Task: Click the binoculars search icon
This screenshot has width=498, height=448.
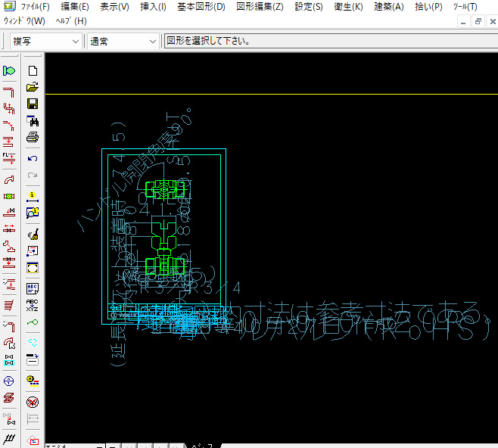Action: (x=33, y=120)
